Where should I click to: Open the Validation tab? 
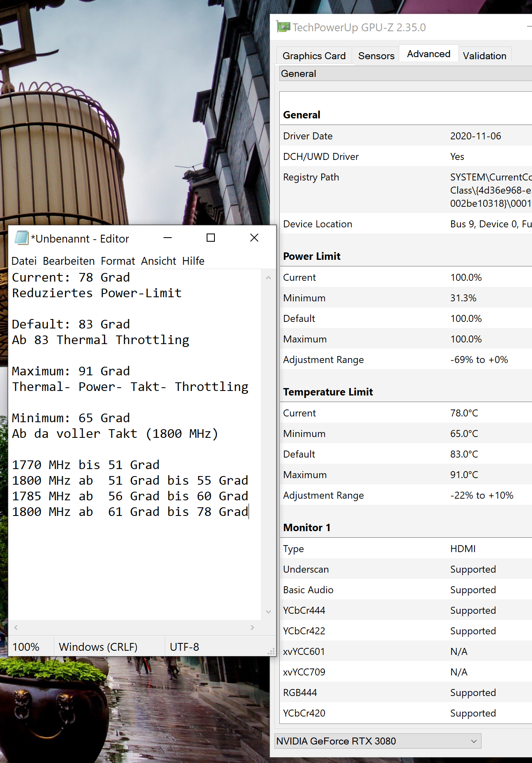click(x=484, y=56)
